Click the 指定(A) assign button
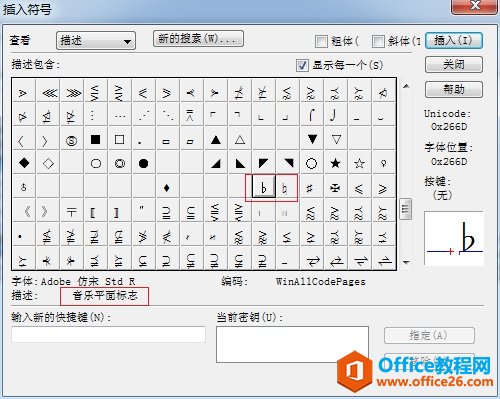The height and width of the screenshot is (399, 500). click(x=429, y=335)
